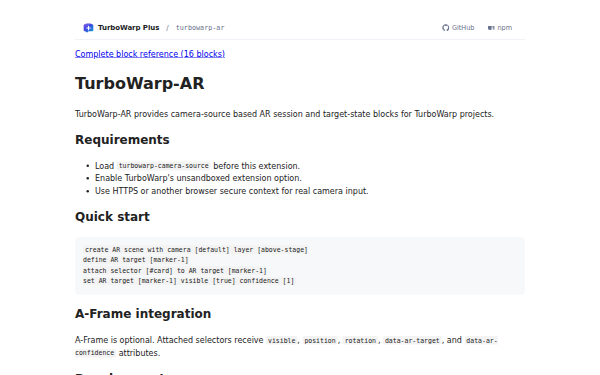Click the TurboWarp-AR main heading

click(x=140, y=83)
